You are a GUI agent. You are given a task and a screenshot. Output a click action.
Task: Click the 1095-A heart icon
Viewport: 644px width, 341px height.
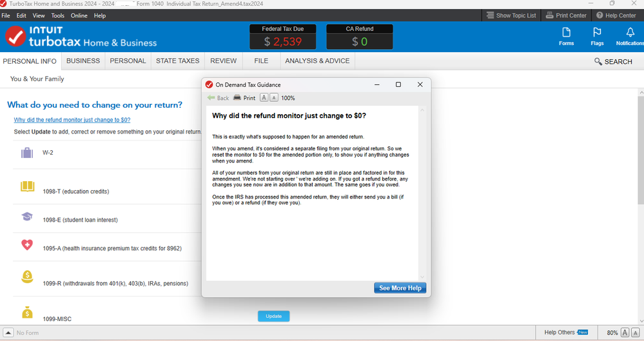[27, 245]
